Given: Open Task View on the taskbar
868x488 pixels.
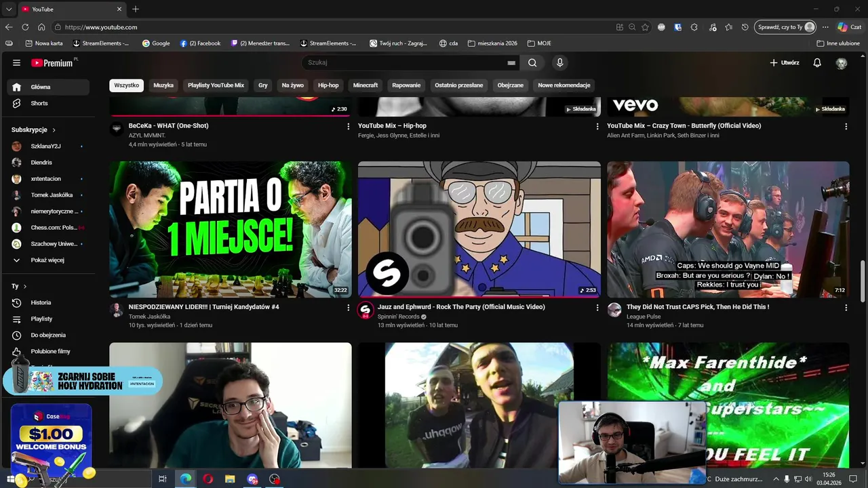Looking at the screenshot, I should (x=163, y=479).
